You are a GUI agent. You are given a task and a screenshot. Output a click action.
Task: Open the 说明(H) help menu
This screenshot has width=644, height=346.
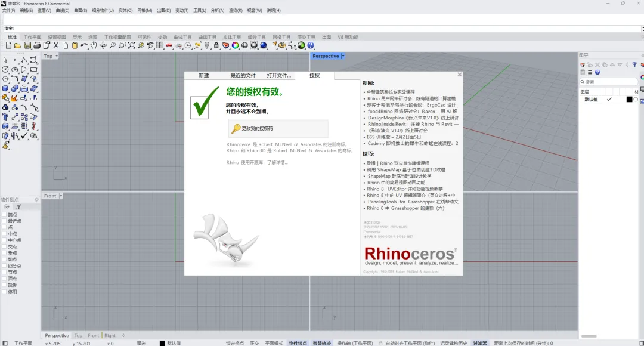[274, 10]
